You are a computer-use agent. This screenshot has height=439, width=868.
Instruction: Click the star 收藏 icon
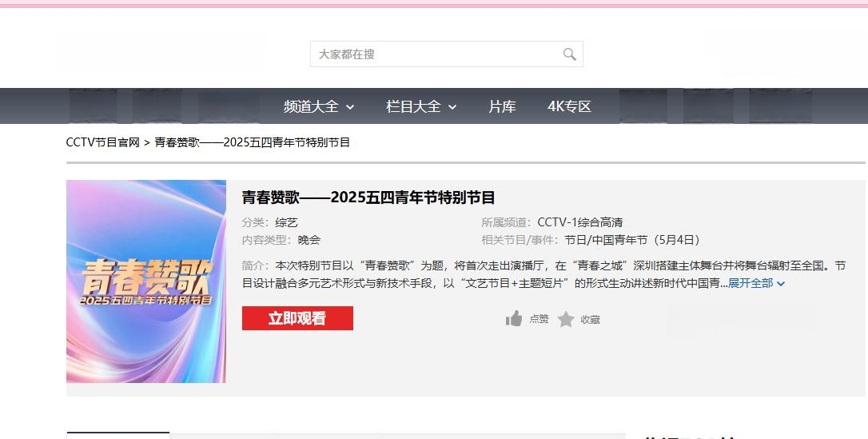(x=566, y=319)
